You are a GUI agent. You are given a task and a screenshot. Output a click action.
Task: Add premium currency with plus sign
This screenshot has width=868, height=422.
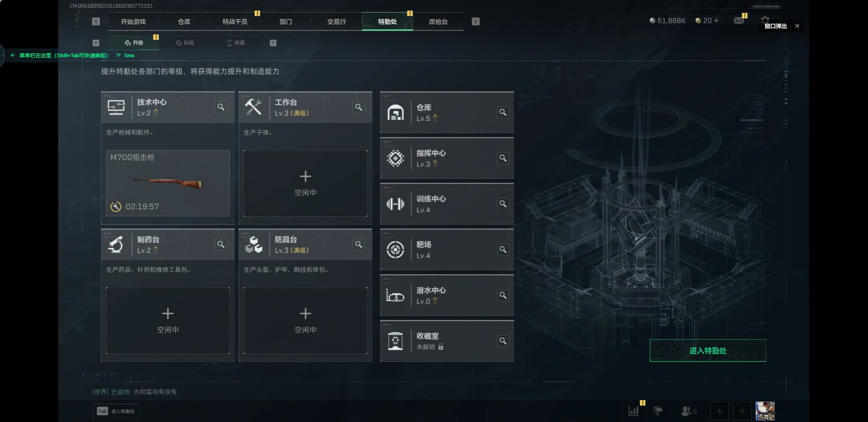point(716,20)
